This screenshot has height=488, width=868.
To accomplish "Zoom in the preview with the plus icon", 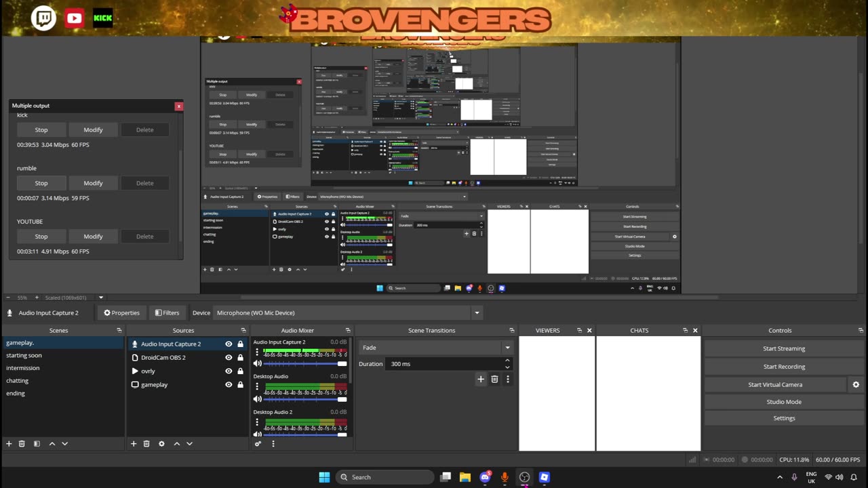I will [x=38, y=298].
